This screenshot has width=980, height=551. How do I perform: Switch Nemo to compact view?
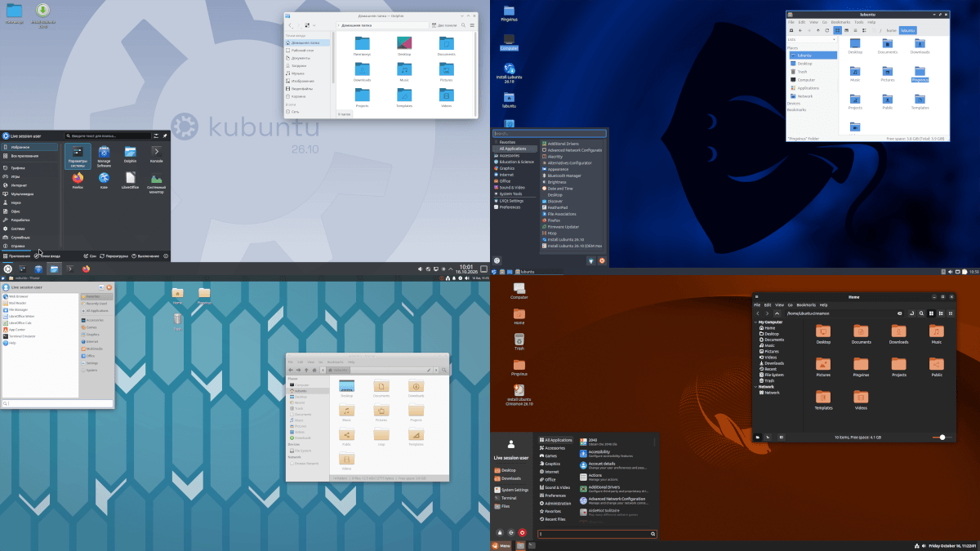(x=951, y=313)
